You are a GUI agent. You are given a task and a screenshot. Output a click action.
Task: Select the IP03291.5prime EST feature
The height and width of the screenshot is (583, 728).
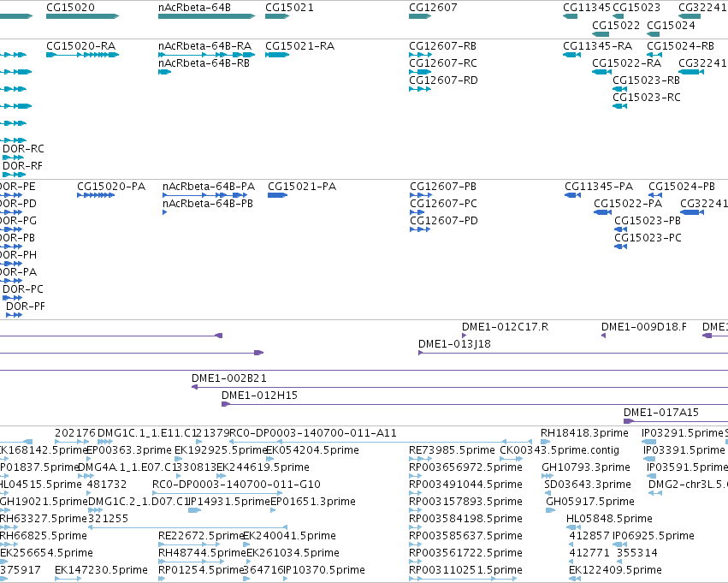point(649,442)
